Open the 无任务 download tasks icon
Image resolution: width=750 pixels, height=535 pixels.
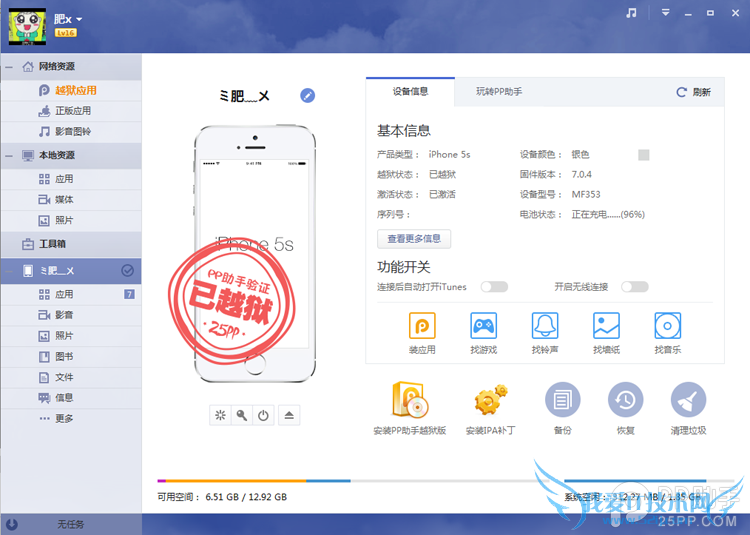coord(11,524)
